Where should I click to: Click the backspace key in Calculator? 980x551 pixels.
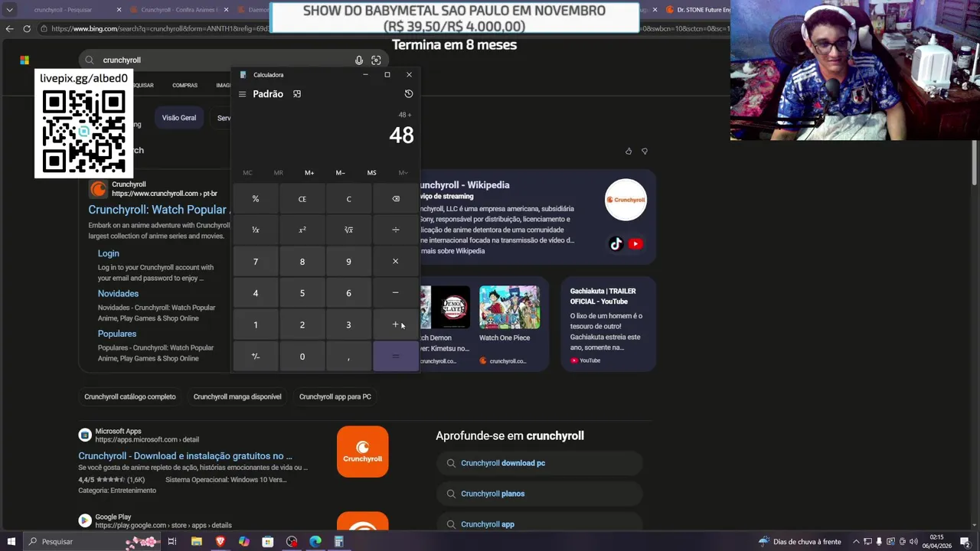(x=395, y=199)
